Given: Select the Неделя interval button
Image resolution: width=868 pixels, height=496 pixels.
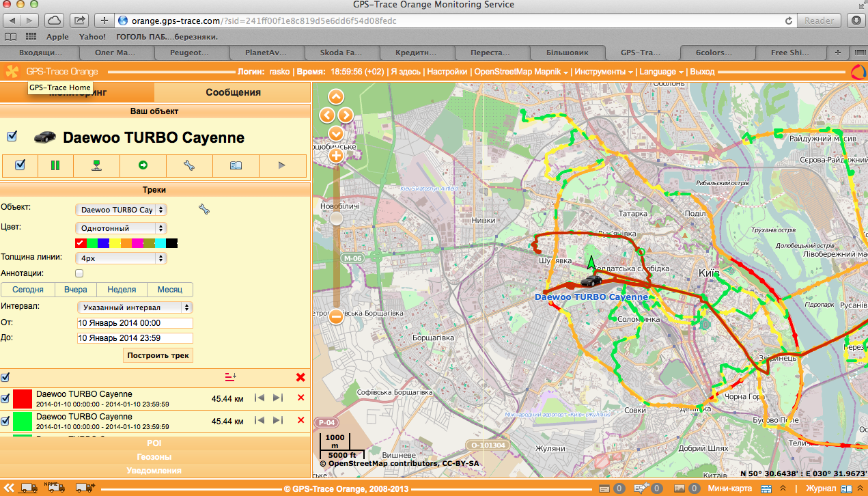Looking at the screenshot, I should 122,290.
